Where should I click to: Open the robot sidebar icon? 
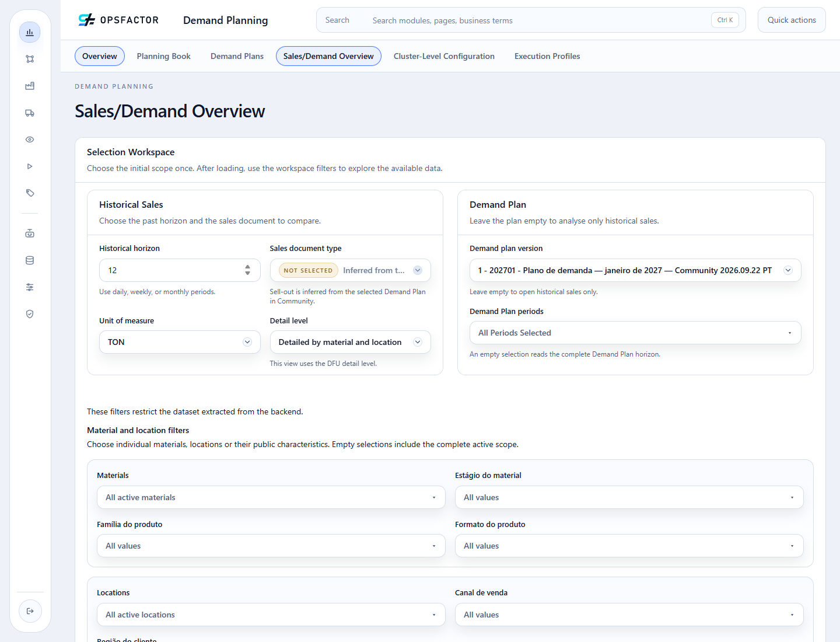pos(30,233)
